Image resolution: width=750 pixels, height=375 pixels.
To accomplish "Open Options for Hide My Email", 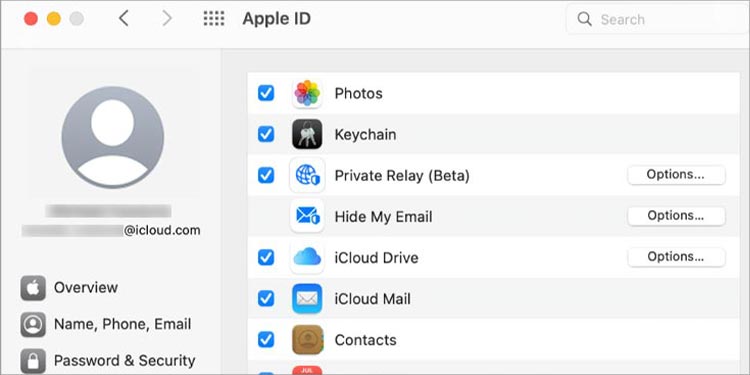I will pos(676,216).
